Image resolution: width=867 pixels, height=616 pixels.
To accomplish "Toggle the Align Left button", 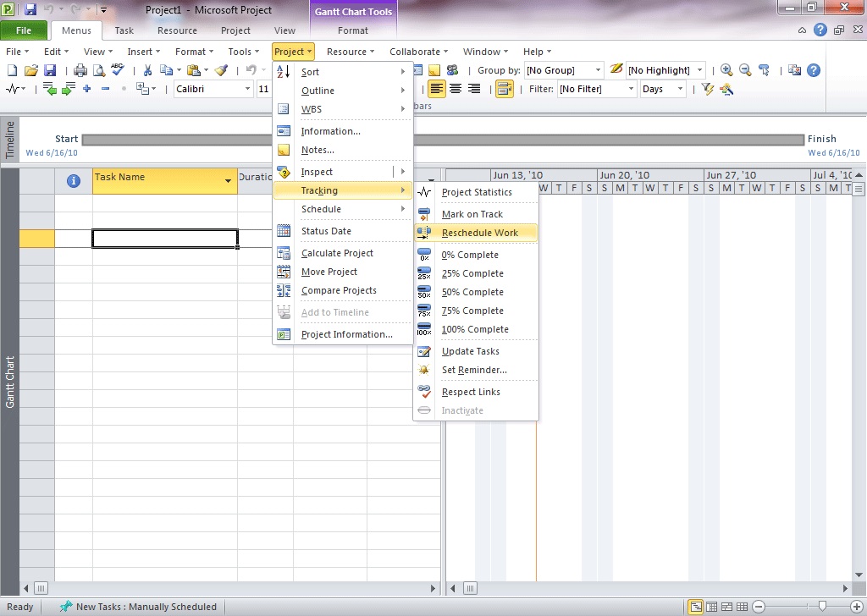I will [437, 89].
